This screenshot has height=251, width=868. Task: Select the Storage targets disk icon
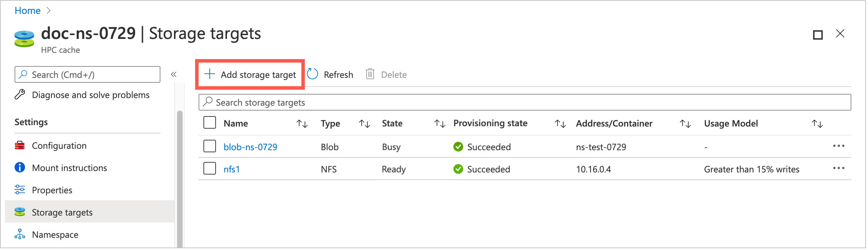pos(20,212)
